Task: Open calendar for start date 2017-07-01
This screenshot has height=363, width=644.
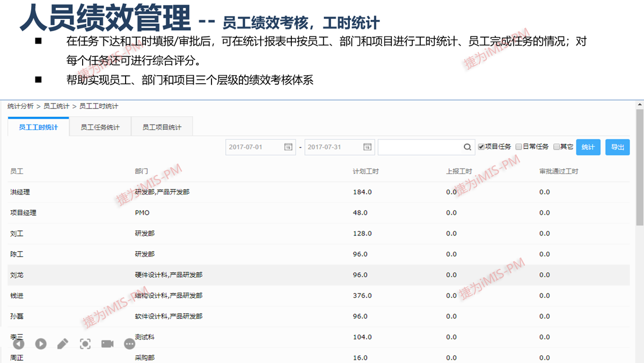Action: pos(288,147)
